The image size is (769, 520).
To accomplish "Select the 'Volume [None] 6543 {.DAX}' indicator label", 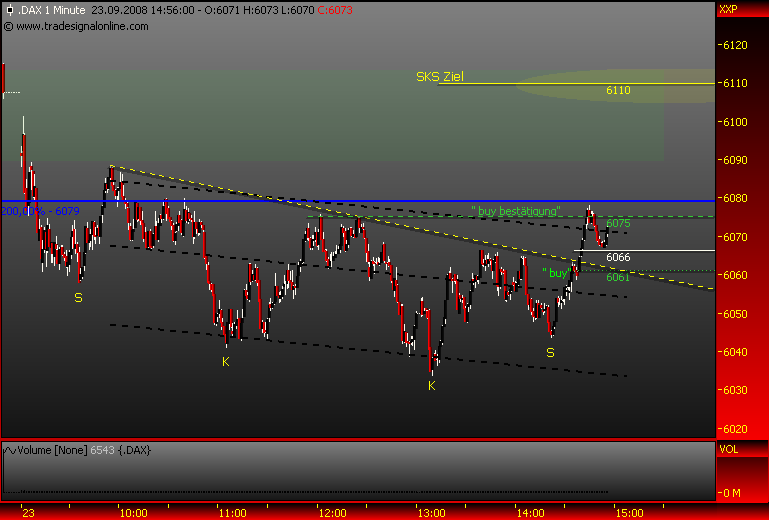I will pyautogui.click(x=83, y=450).
